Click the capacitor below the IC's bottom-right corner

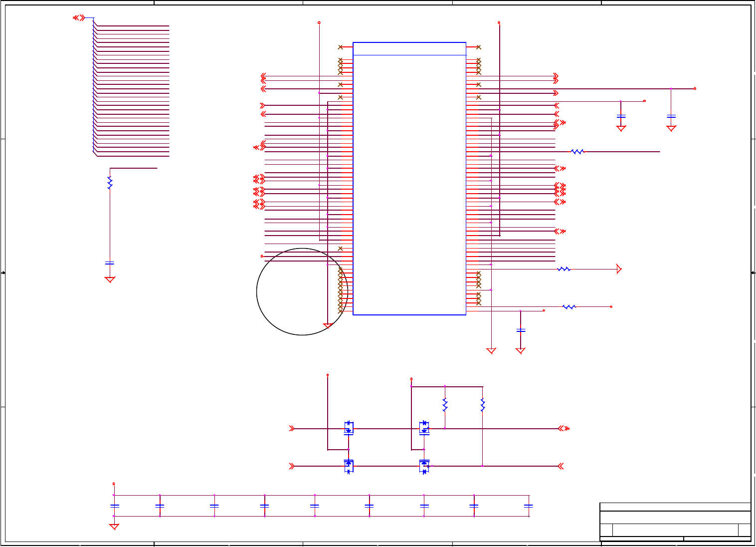click(521, 330)
